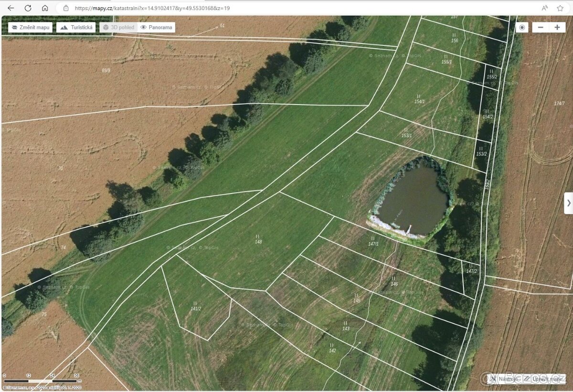Toggle Panorama street view mode

click(156, 27)
